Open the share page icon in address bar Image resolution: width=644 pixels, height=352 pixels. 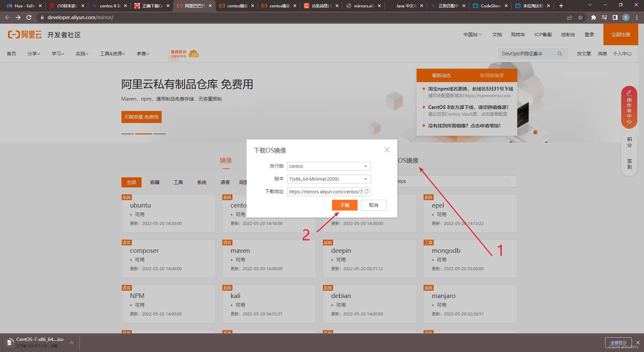(x=570, y=17)
